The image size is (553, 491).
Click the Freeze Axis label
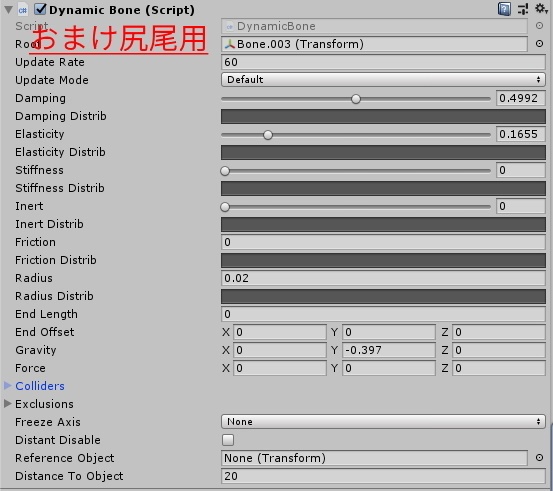48,422
